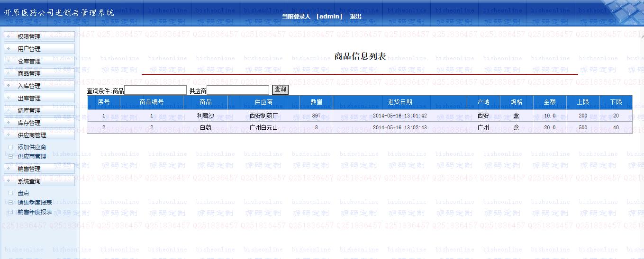
Task: Expand the 库存管理 menu section
Action: pos(39,123)
